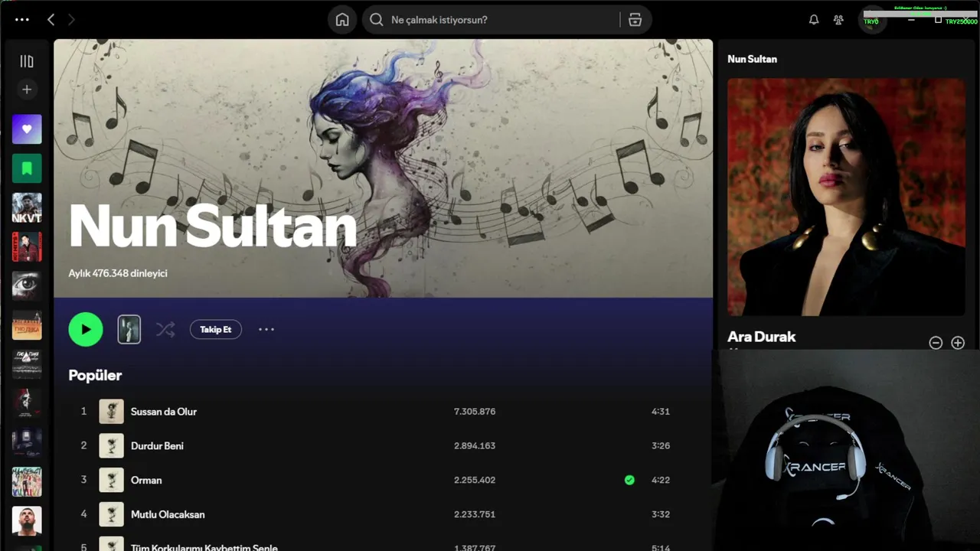Open the Ara Durak song title link
The width and height of the screenshot is (980, 551).
tap(762, 337)
